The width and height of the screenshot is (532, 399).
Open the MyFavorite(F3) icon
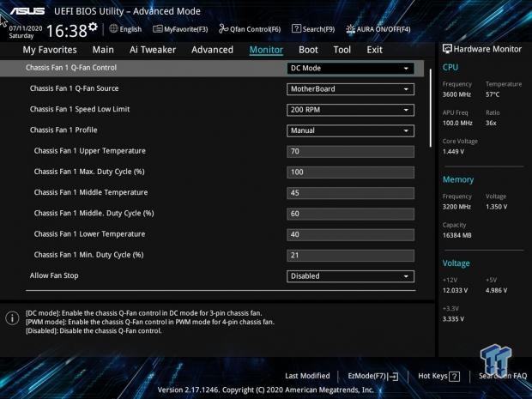click(x=157, y=29)
